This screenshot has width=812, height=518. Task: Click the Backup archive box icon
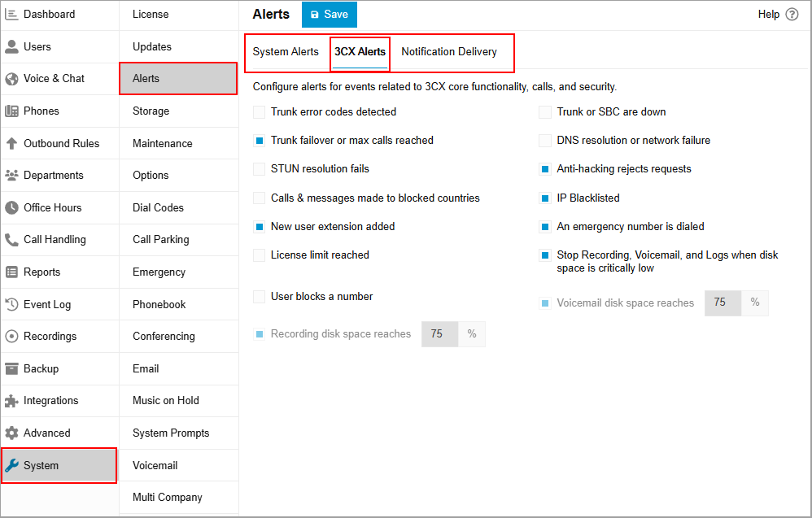pos(11,368)
